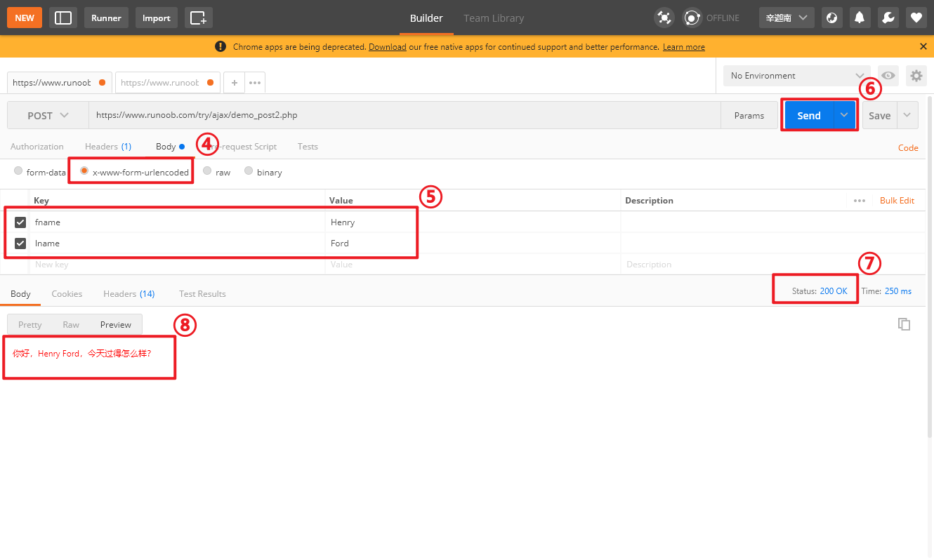The width and height of the screenshot is (934, 560).
Task: Open the response Cookies tab
Action: pos(67,293)
